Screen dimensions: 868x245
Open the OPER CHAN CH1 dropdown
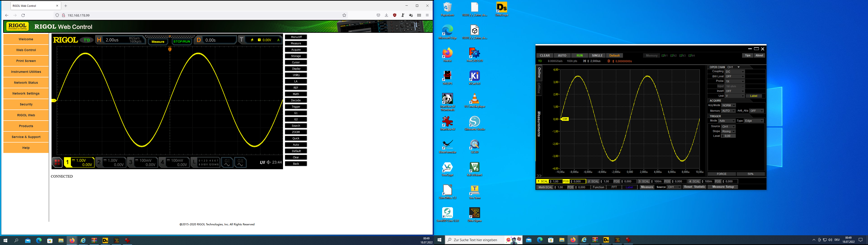pyautogui.click(x=734, y=67)
